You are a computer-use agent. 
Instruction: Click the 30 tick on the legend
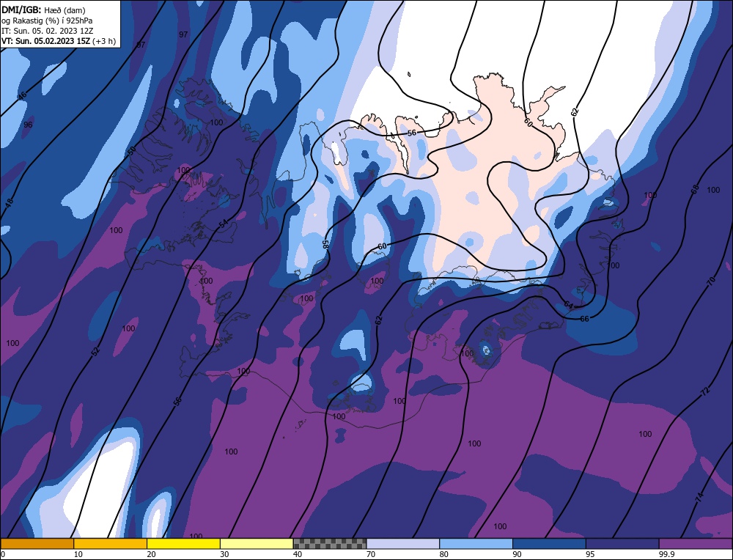224,554
